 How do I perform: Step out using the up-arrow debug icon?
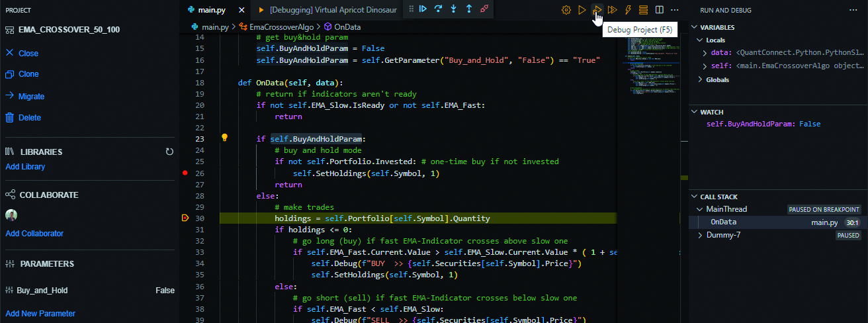coord(469,9)
